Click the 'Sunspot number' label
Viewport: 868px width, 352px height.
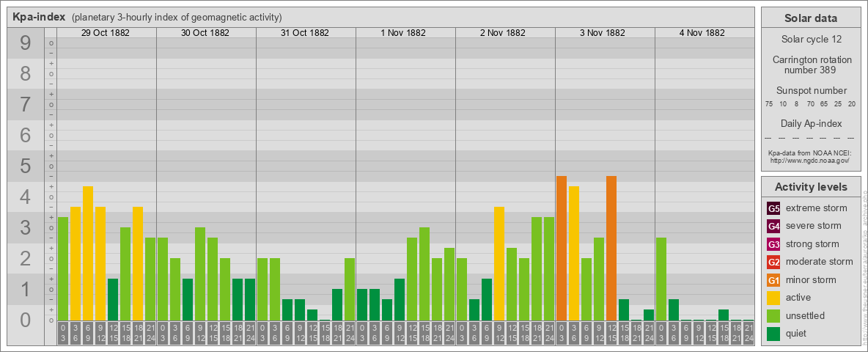tap(811, 91)
